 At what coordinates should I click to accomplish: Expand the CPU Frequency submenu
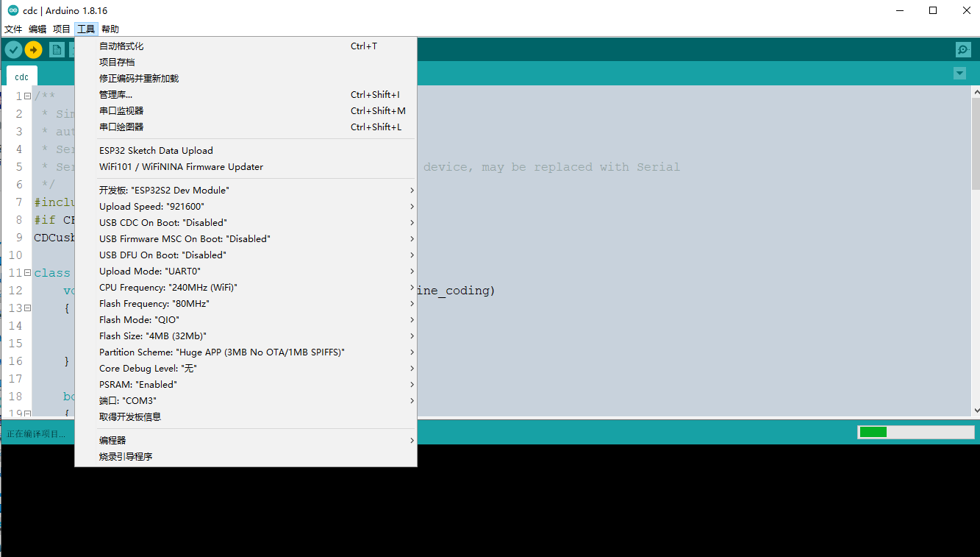coord(246,288)
